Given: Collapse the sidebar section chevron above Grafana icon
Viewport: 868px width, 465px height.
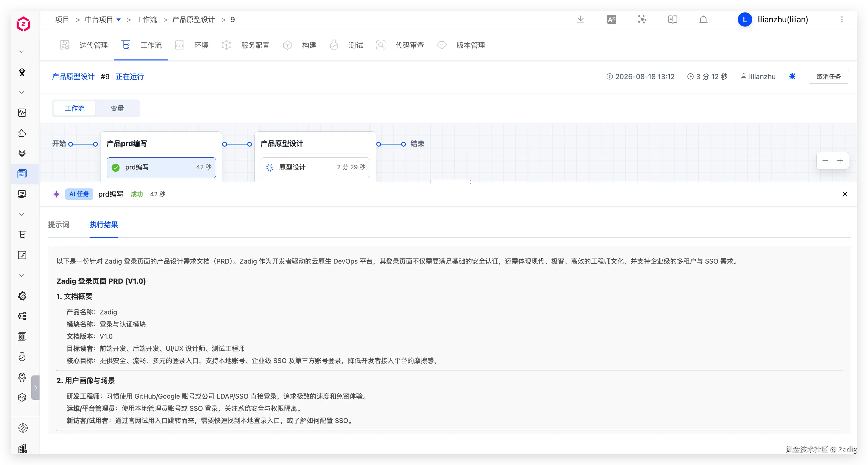Looking at the screenshot, I should click(21, 275).
